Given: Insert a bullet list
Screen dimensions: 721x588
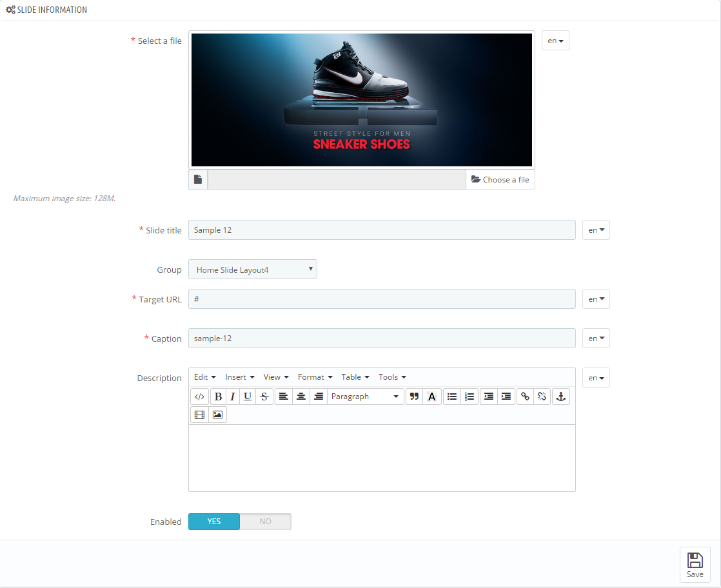Looking at the screenshot, I should click(452, 397).
